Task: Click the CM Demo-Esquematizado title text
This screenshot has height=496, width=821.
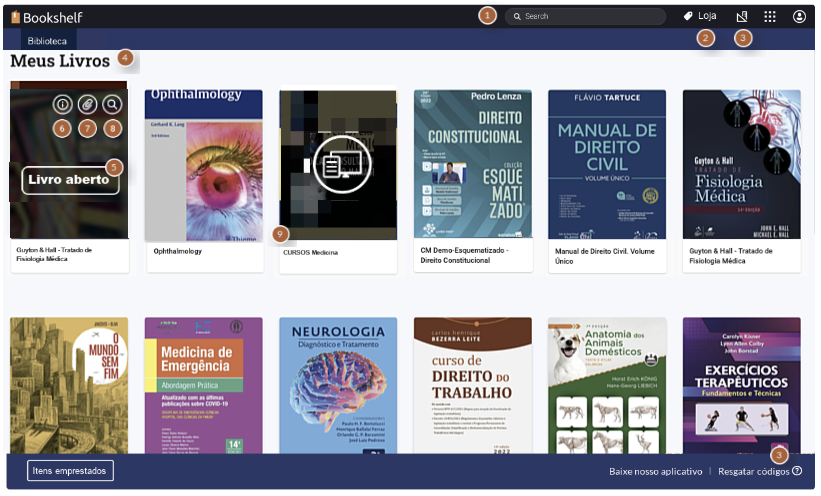Action: pos(464,255)
